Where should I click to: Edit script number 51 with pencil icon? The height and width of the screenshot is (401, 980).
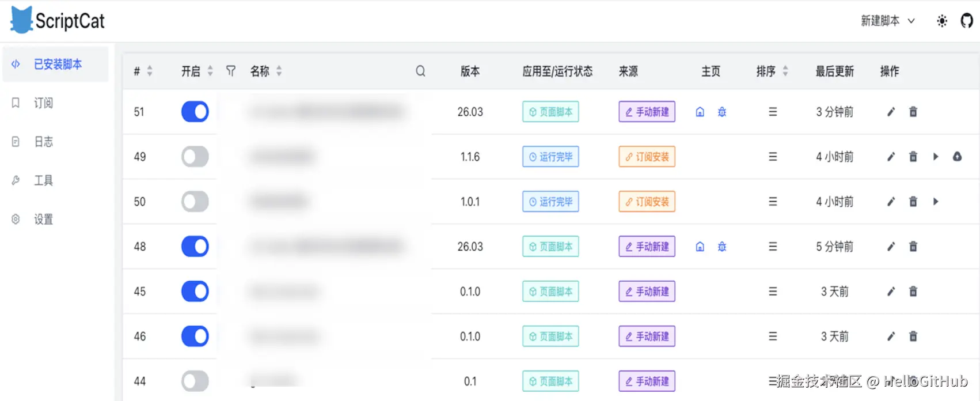point(891,112)
